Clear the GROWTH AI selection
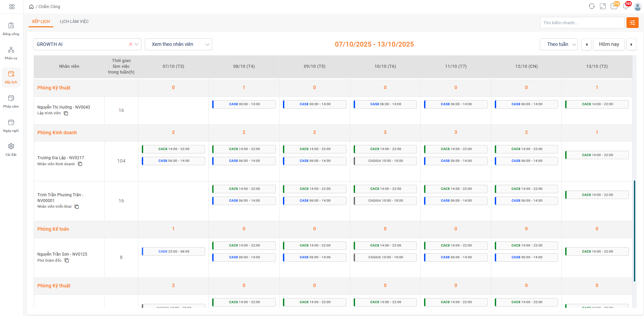Screen dimensions: 644x316 [130, 44]
